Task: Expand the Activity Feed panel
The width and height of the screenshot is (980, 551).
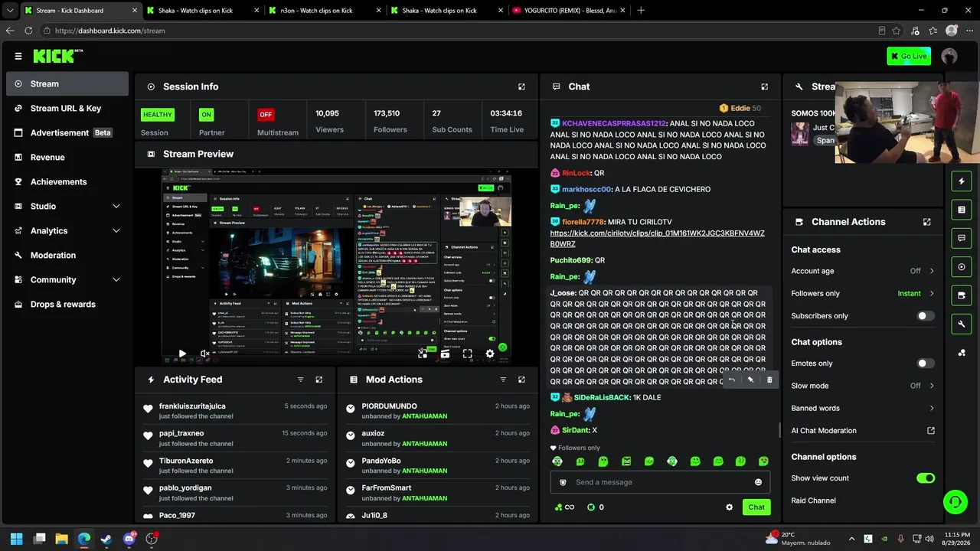Action: pos(319,380)
